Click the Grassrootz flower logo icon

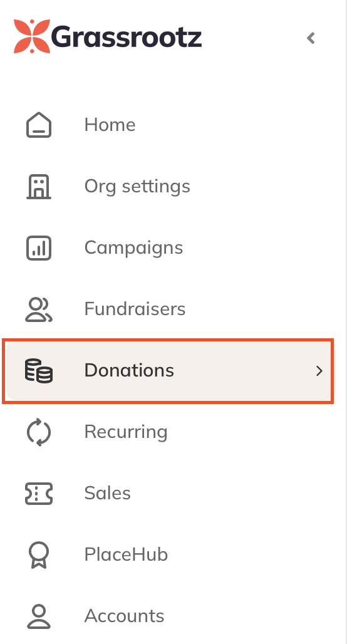[x=32, y=36]
